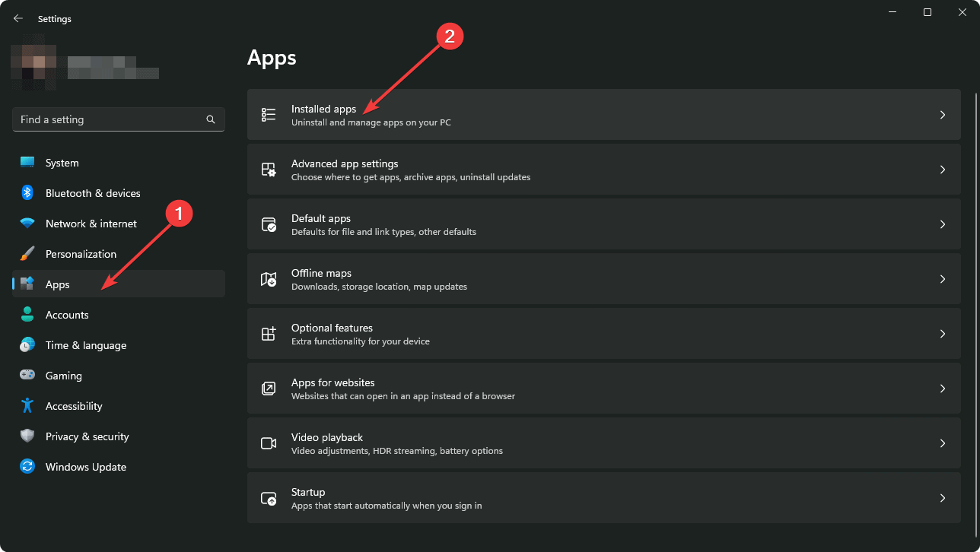
Task: Click the Offline maps icon
Action: coord(269,279)
